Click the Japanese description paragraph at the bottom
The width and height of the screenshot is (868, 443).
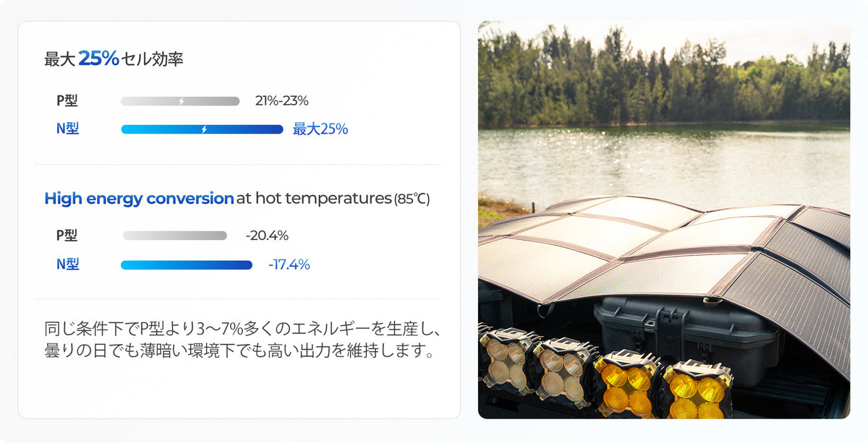pos(242,341)
